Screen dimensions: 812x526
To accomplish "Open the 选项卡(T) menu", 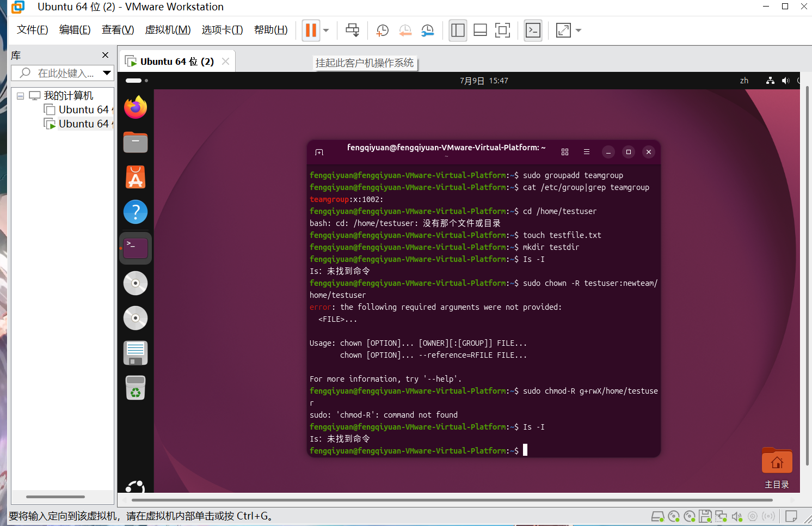I will (222, 30).
